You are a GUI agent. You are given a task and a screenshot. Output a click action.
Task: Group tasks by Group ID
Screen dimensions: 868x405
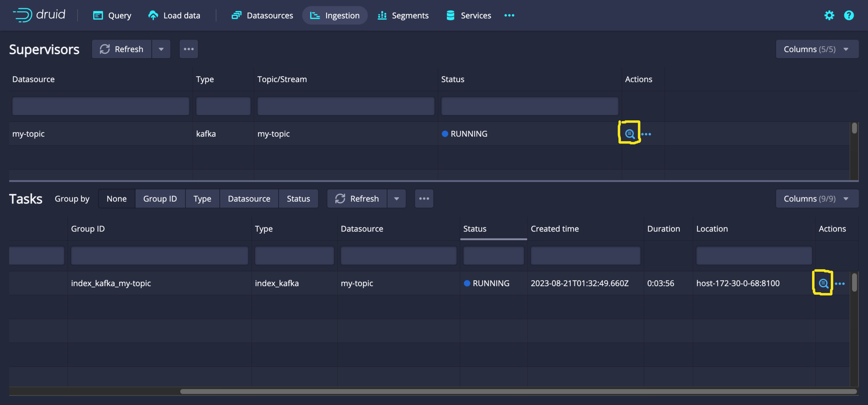160,199
